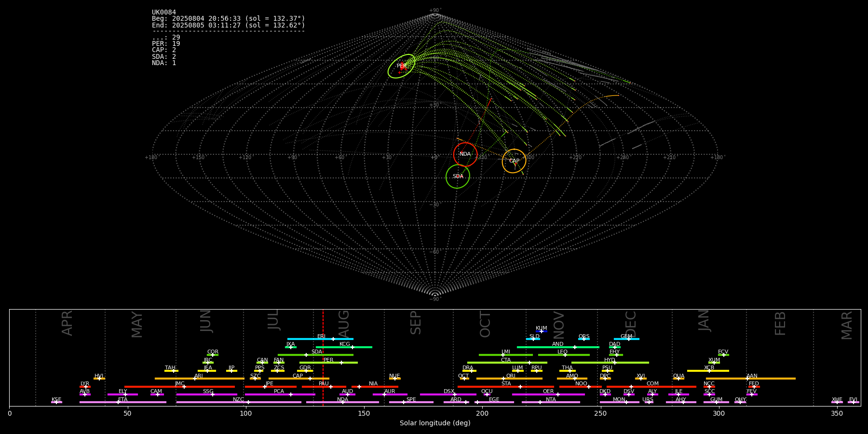The width and height of the screenshot is (868, 434).
Task: Click the QUA shower label in timeline
Action: coord(678,376)
